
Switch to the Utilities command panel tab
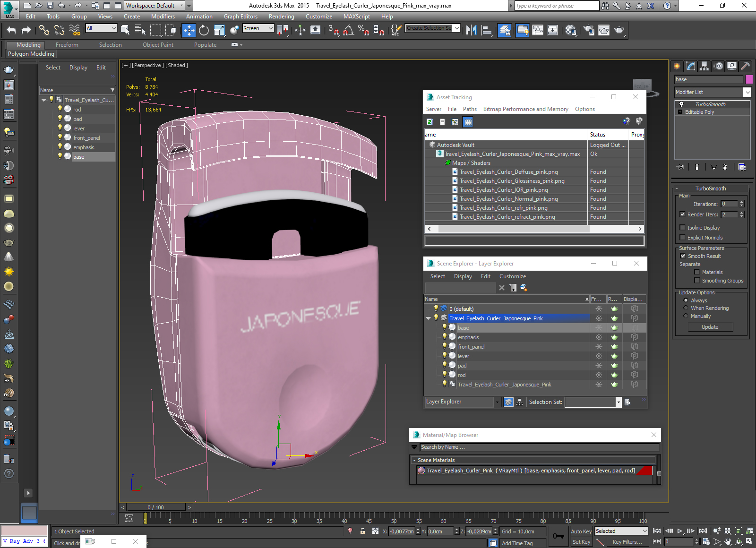tap(745, 66)
